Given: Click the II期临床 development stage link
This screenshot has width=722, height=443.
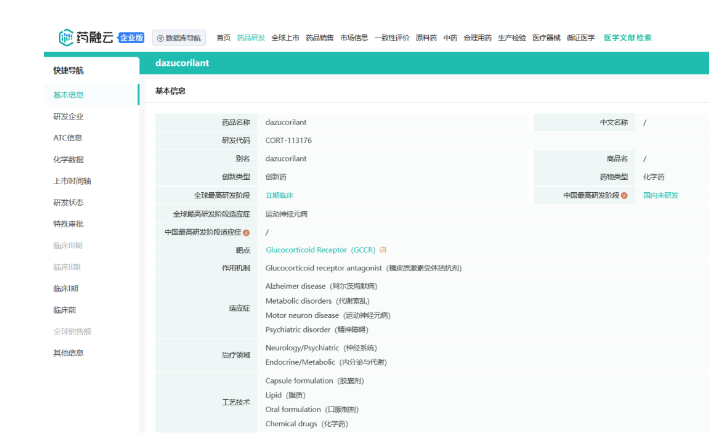Looking at the screenshot, I should 279,195.
